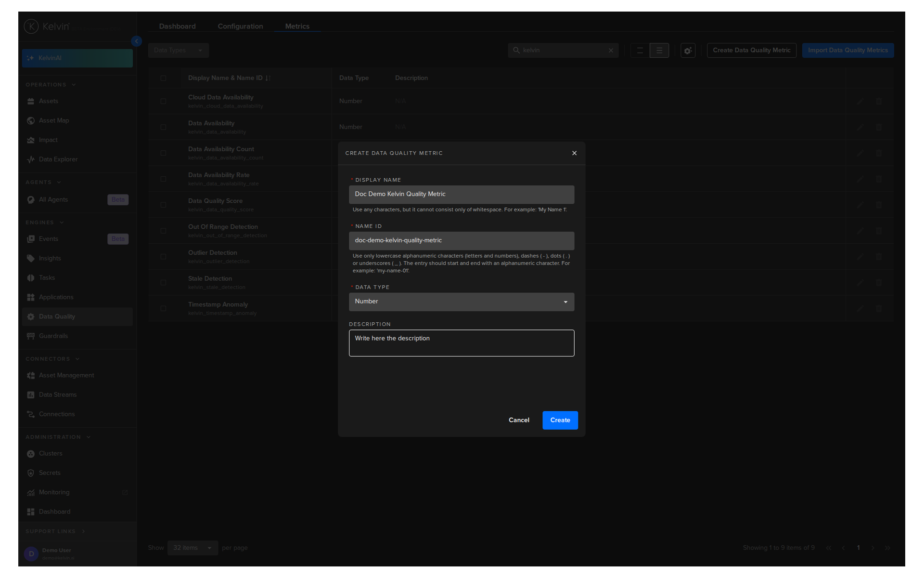The width and height of the screenshot is (924, 578).
Task: Check the Out Of Range Detection checkbox
Action: tap(163, 231)
